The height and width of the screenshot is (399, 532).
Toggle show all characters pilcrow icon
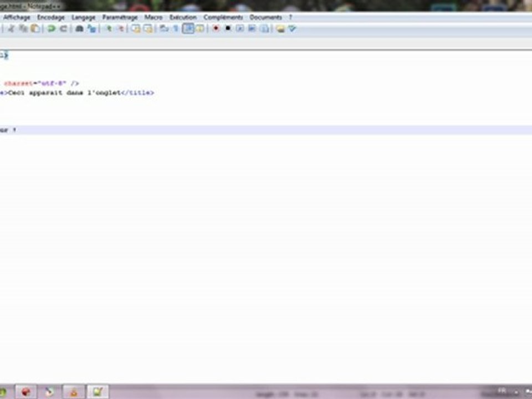click(176, 29)
